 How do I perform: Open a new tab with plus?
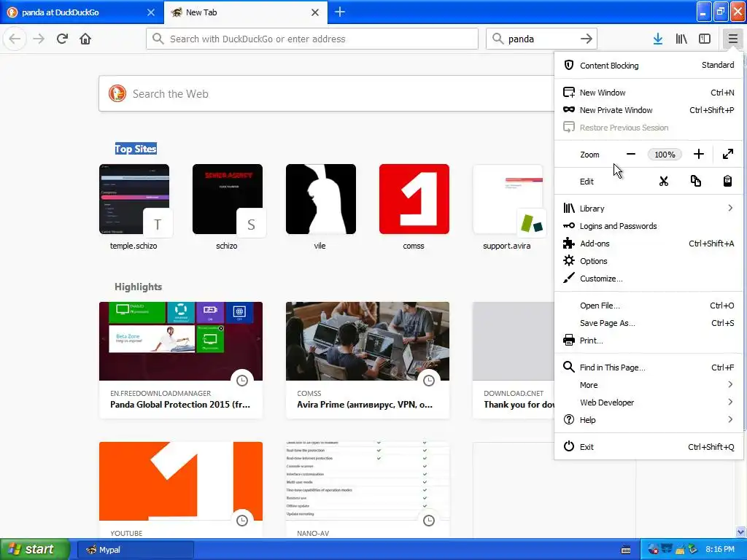[x=340, y=12]
